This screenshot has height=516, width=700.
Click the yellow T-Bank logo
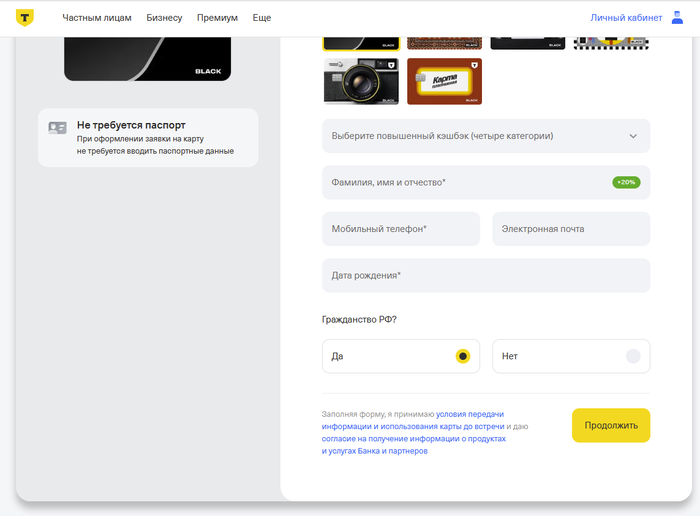(x=24, y=18)
